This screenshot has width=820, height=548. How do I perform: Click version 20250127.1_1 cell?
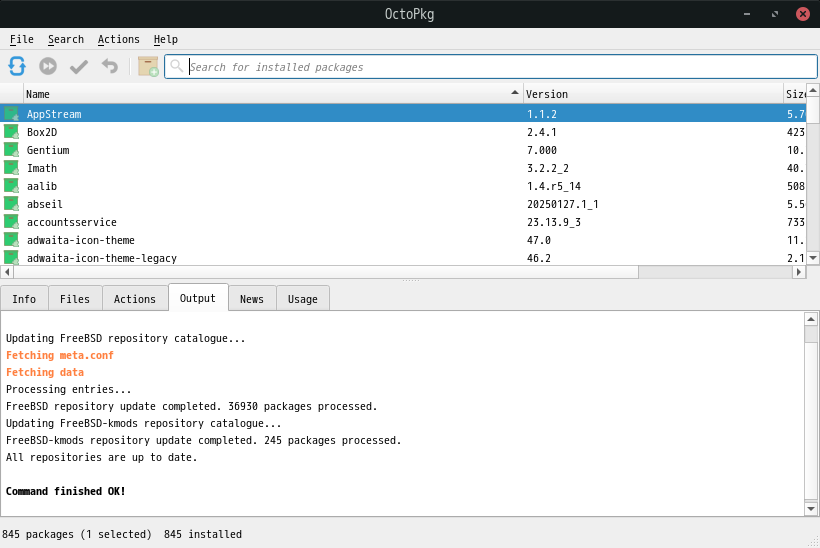(x=563, y=204)
